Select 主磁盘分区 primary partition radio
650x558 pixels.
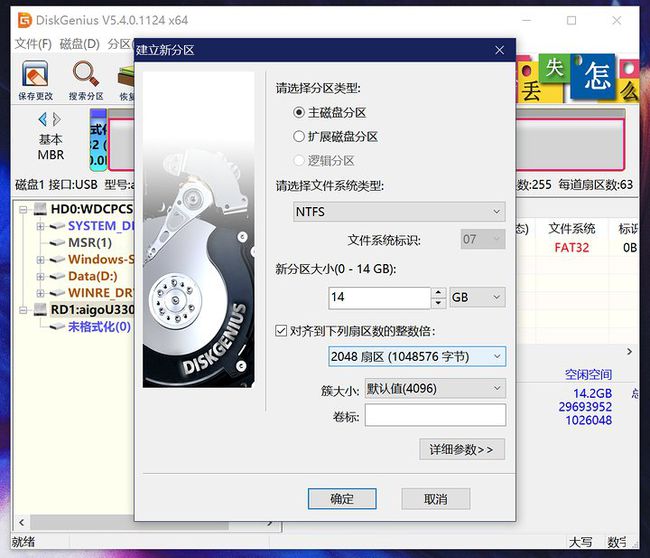[298, 112]
